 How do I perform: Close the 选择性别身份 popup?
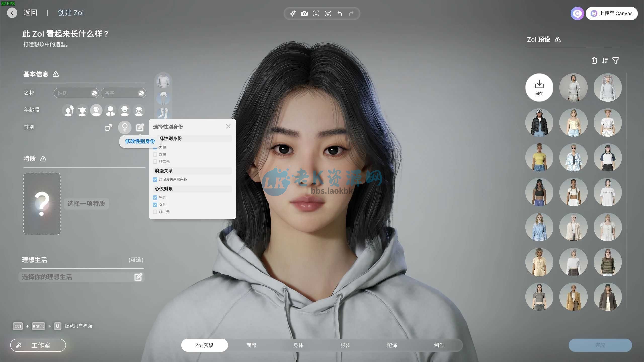pos(228,126)
